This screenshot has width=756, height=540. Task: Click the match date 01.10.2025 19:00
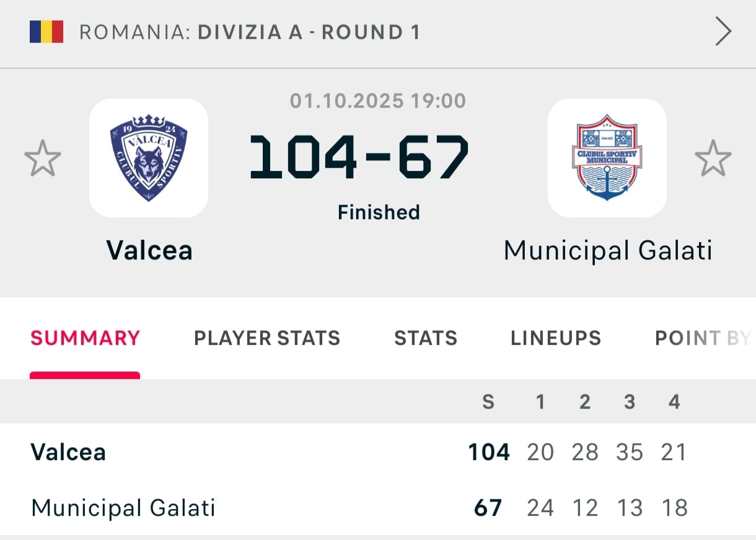coord(378,101)
